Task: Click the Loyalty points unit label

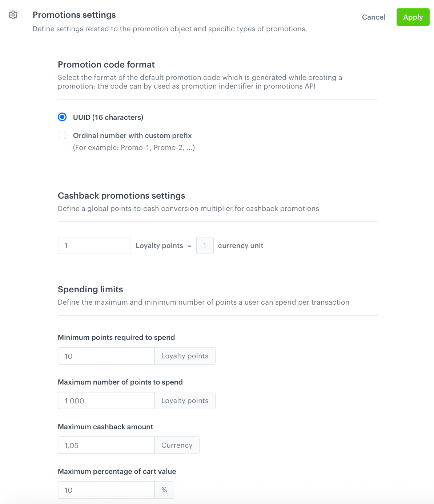Action: click(x=185, y=356)
